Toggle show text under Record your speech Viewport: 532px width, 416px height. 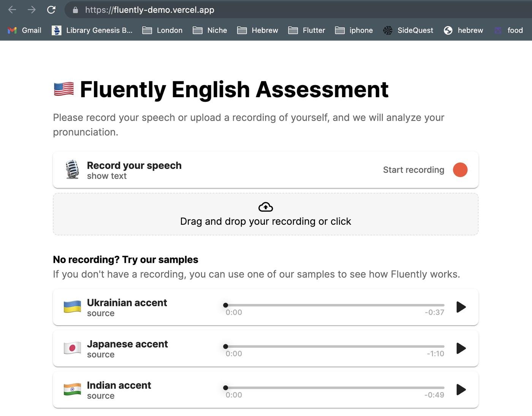(x=107, y=176)
